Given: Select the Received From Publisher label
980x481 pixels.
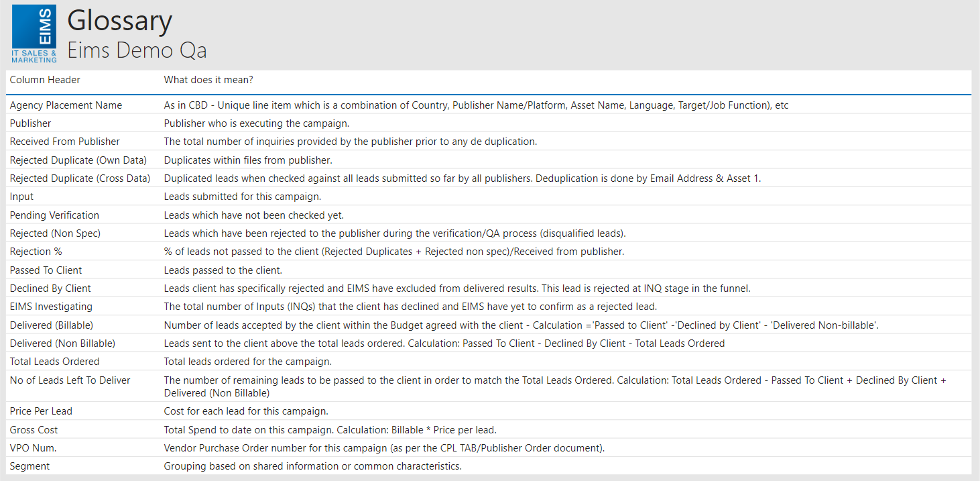Looking at the screenshot, I should [x=64, y=142].
